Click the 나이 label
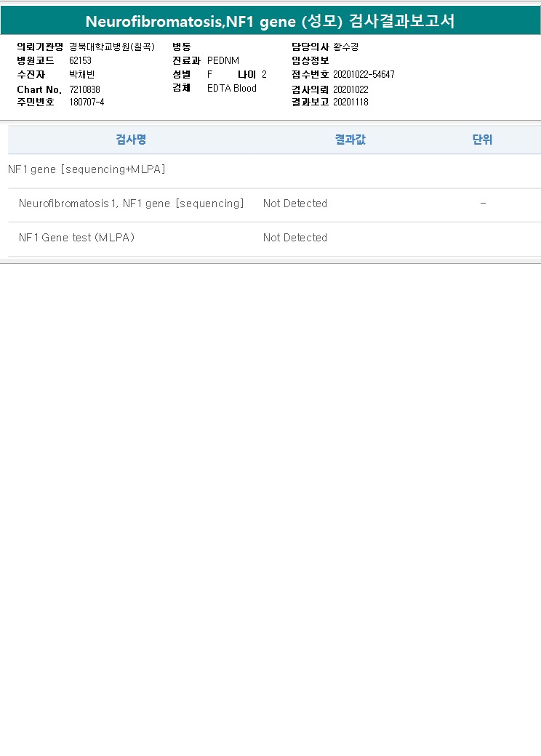The height and width of the screenshot is (756, 541). [x=247, y=75]
